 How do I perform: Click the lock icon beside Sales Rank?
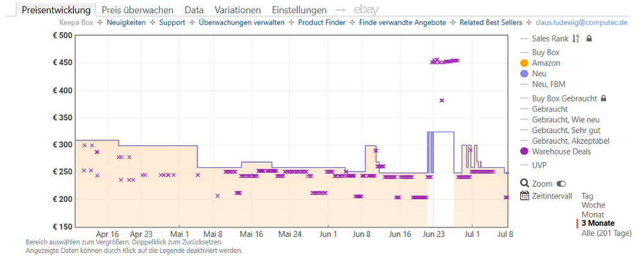pyautogui.click(x=589, y=38)
